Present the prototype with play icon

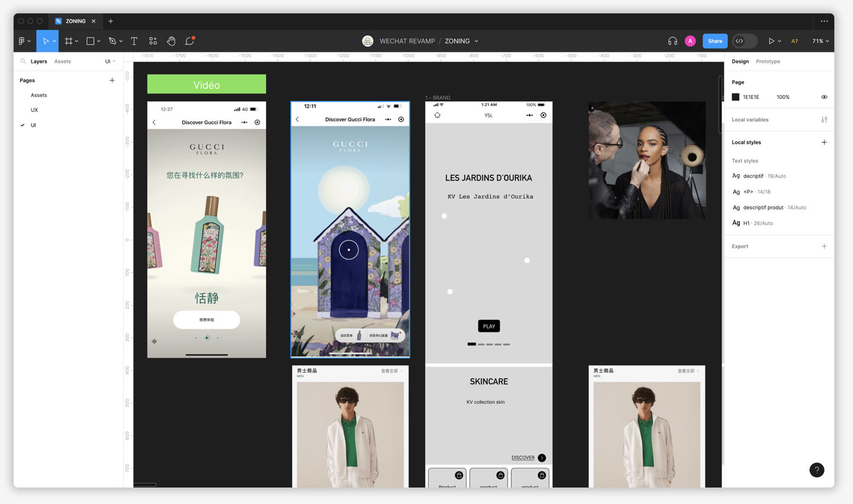click(771, 41)
